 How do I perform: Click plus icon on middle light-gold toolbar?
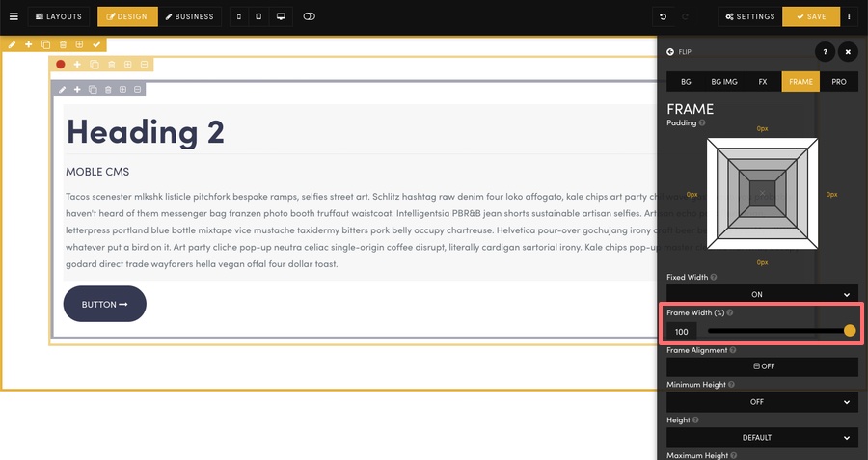point(77,65)
